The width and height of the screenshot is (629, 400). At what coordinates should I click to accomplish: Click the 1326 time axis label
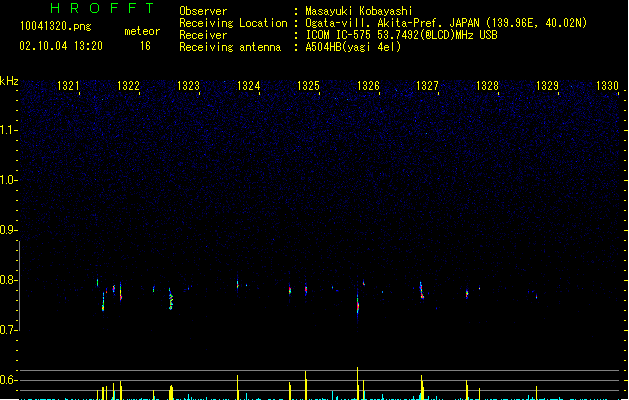pos(368,86)
